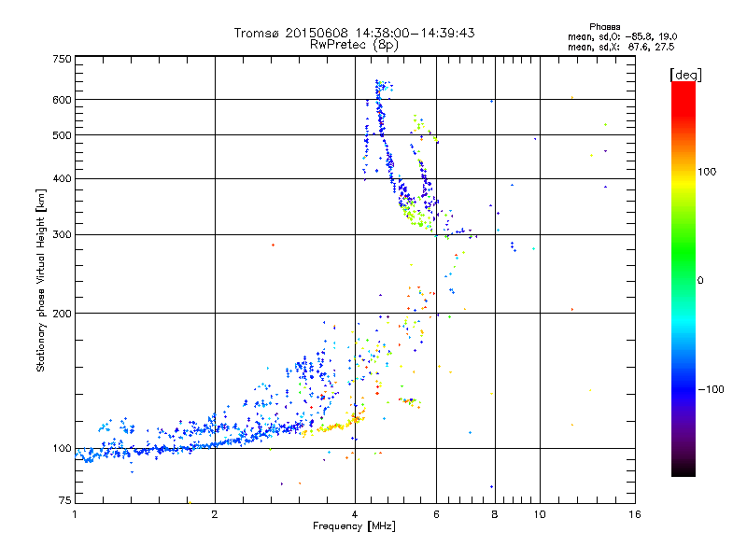
Task: Click the colorbar tick label '-100'
Action: (x=711, y=389)
